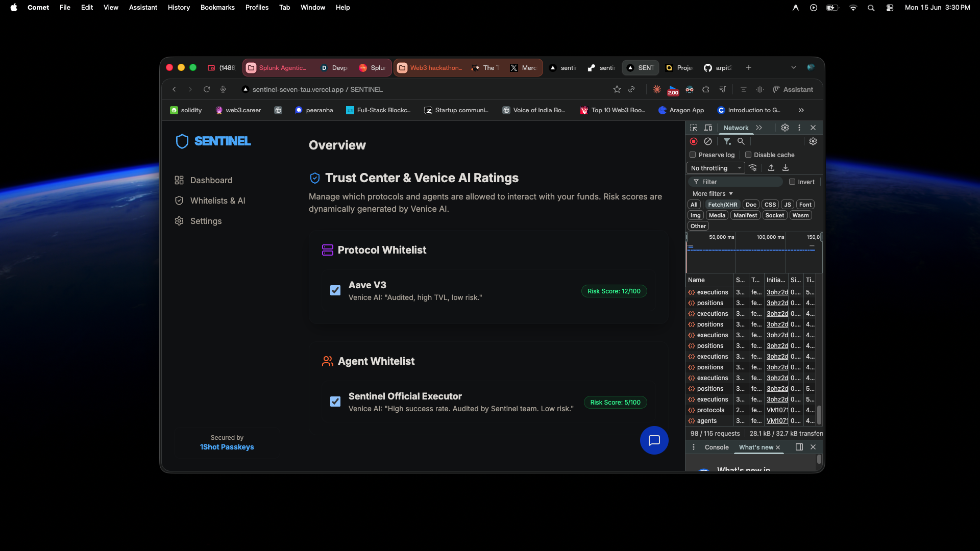
Task: Open macOS Spotlight search
Action: 871,8
